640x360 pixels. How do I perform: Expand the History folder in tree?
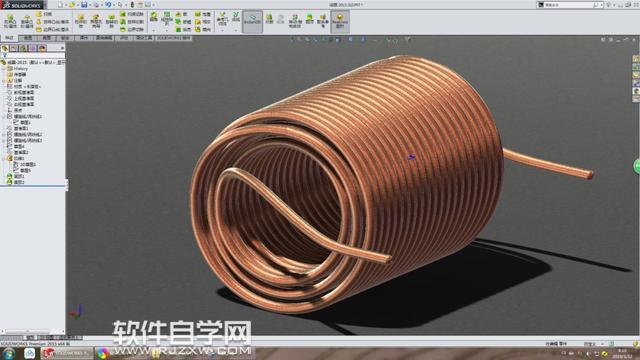pyautogui.click(x=4, y=69)
